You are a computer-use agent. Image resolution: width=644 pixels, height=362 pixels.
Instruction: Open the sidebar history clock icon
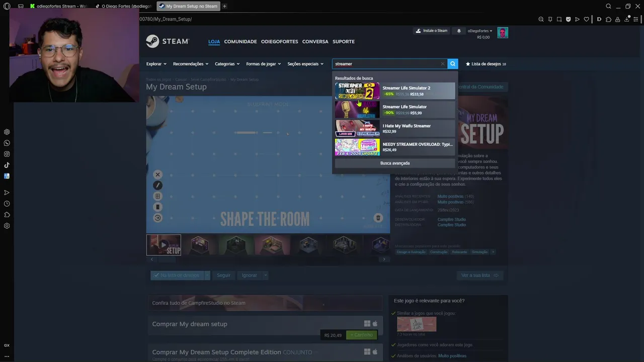[7, 204]
